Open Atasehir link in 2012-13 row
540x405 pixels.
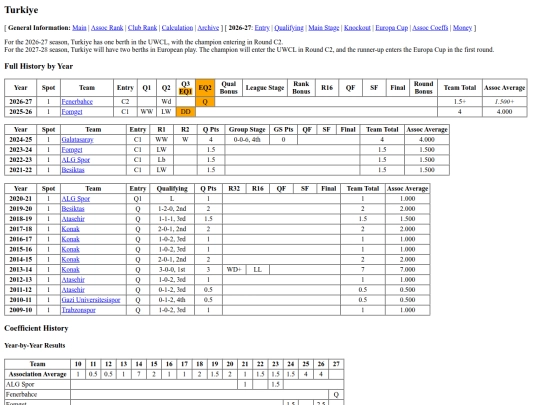[x=73, y=280]
